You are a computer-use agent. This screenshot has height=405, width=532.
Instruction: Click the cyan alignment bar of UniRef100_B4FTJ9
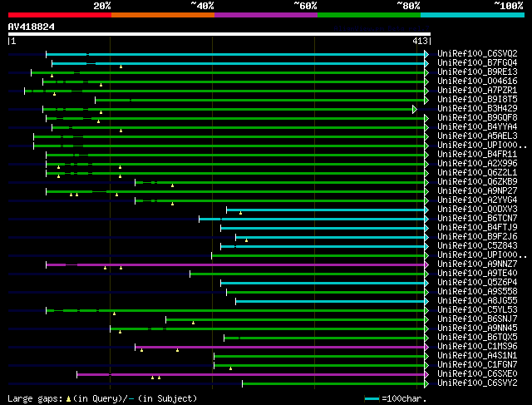coord(323,228)
